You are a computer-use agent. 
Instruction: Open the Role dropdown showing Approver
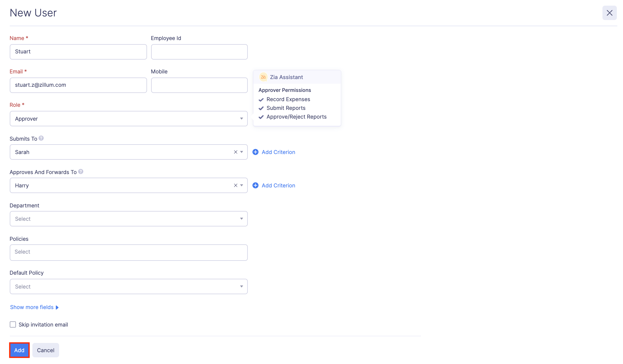click(x=129, y=119)
